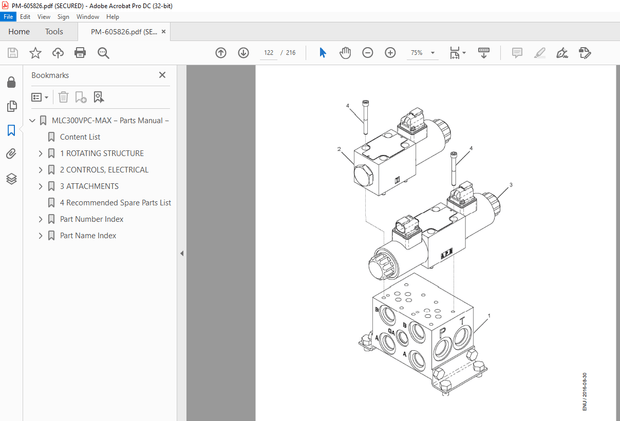Zoom out with the minus icon
This screenshot has width=620, height=421.
tap(366, 53)
